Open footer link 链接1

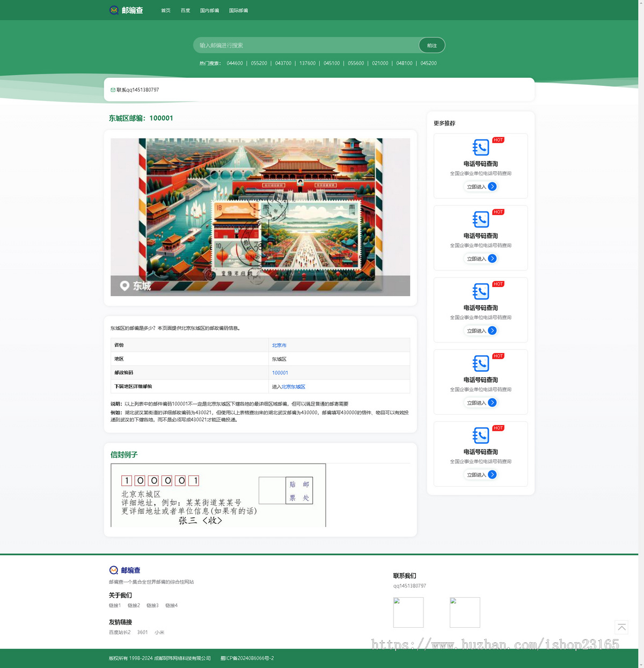[x=115, y=606]
